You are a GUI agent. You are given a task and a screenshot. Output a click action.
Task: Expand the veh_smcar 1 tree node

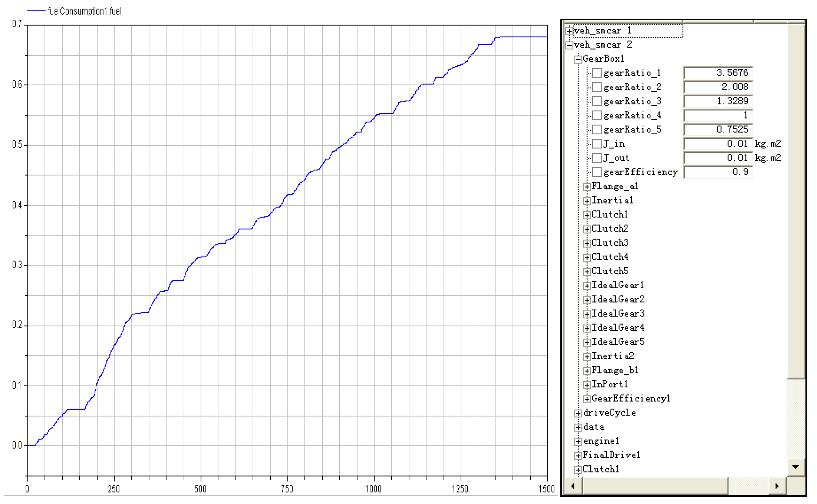(569, 31)
